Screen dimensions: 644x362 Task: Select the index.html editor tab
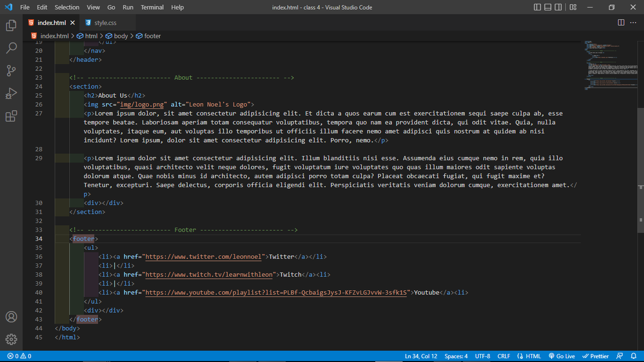[x=52, y=23]
